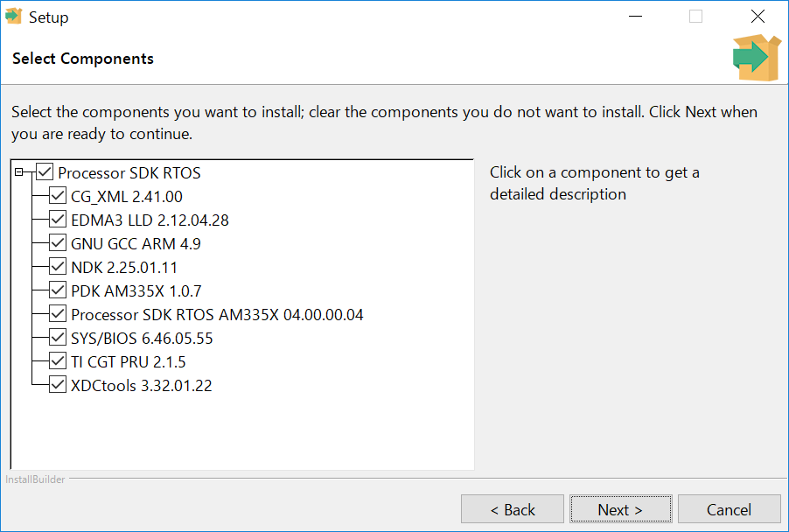Uncheck the PDK AM335X 1.0.7 checkbox
The height and width of the screenshot is (532, 789).
(x=58, y=290)
